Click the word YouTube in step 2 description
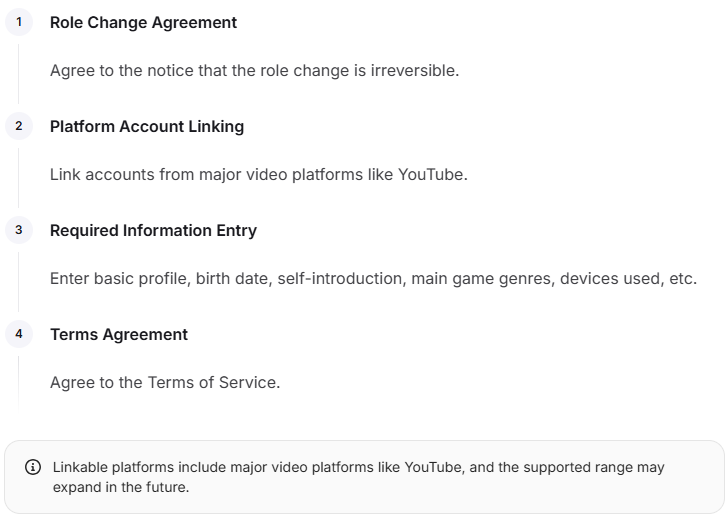 click(x=430, y=174)
